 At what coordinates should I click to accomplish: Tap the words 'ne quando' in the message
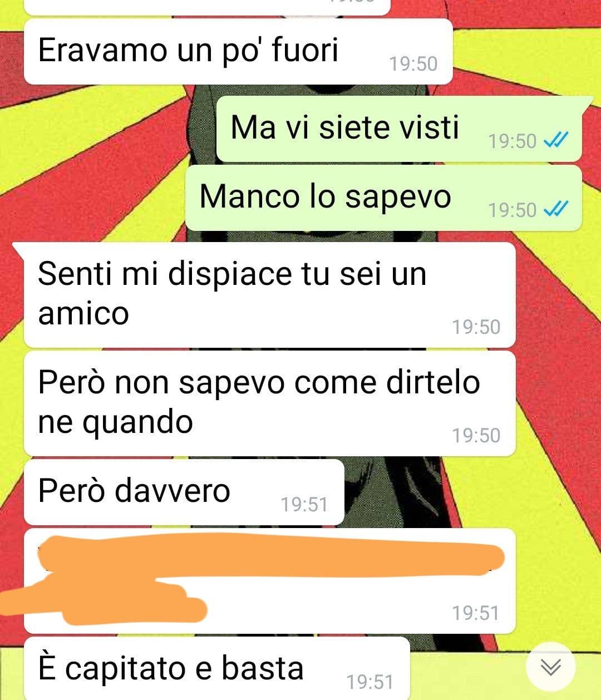tap(115, 422)
